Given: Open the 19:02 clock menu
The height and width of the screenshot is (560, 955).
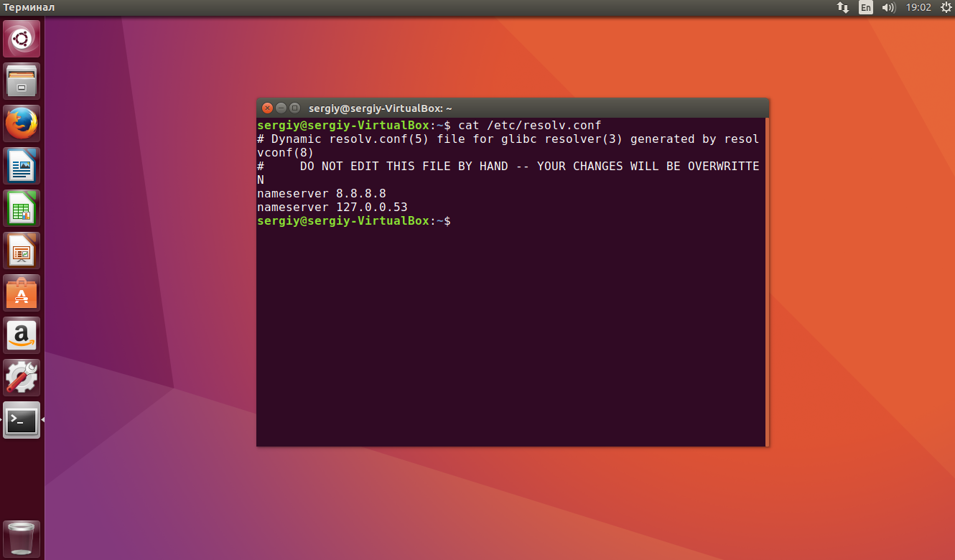Looking at the screenshot, I should 918,8.
